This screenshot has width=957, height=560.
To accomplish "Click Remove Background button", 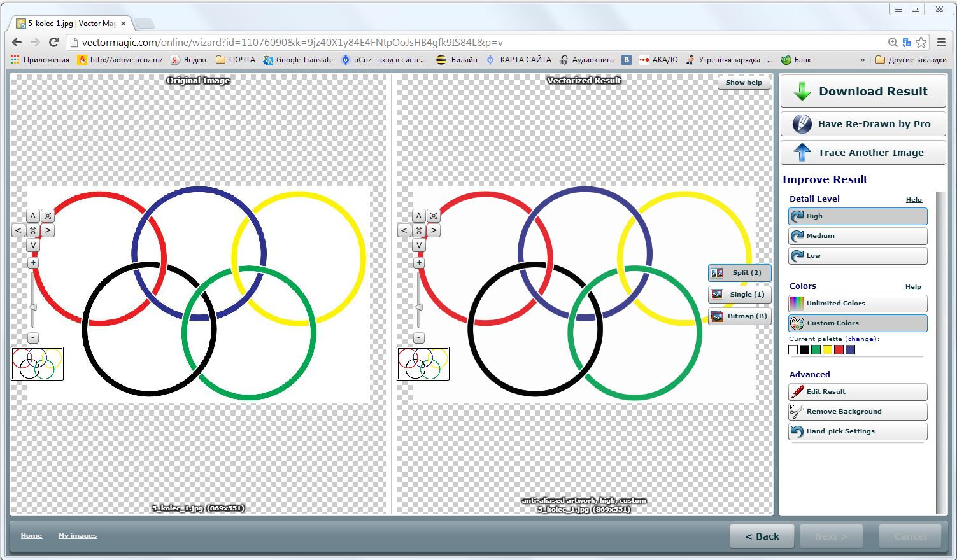I will tap(858, 412).
